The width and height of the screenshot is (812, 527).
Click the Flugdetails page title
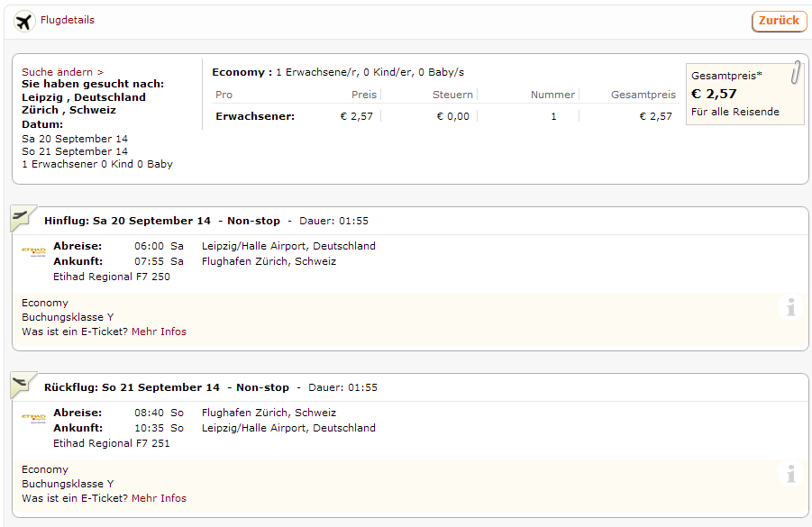68,20
